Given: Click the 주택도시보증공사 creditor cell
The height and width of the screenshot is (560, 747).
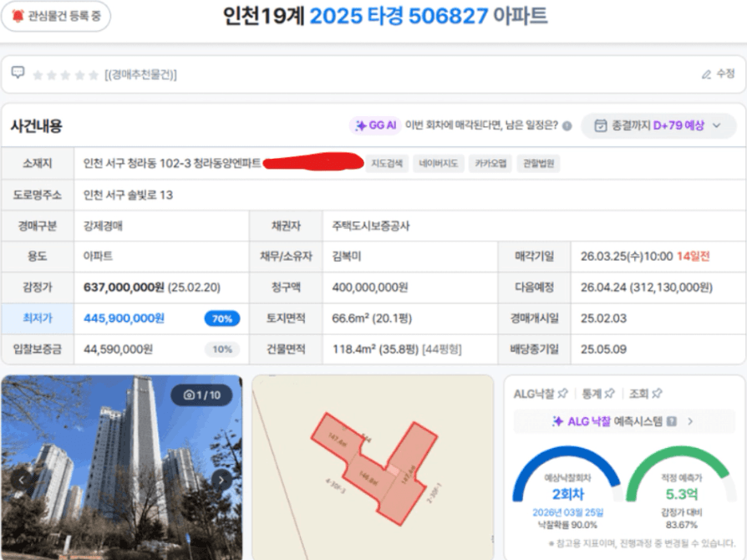Looking at the screenshot, I should coord(371,226).
